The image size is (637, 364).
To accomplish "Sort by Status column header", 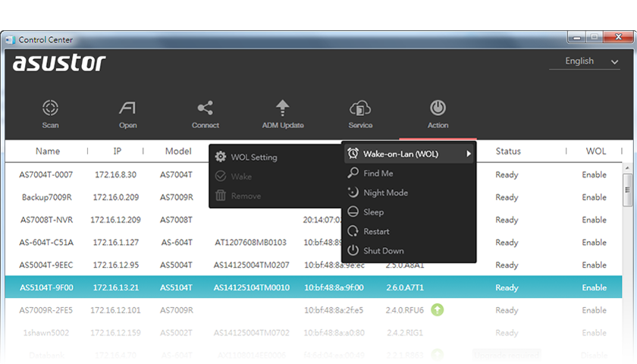I will pyautogui.click(x=508, y=151).
